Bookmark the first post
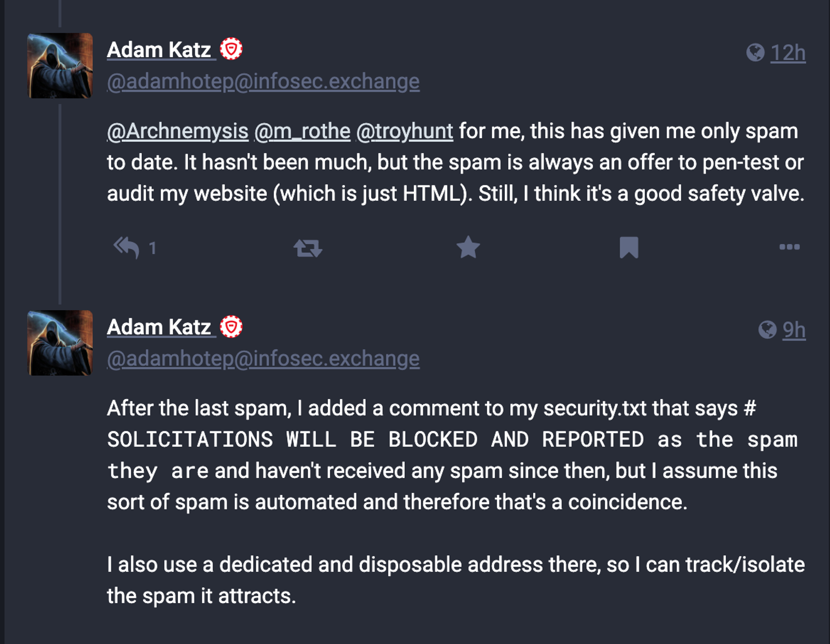 [x=629, y=248]
